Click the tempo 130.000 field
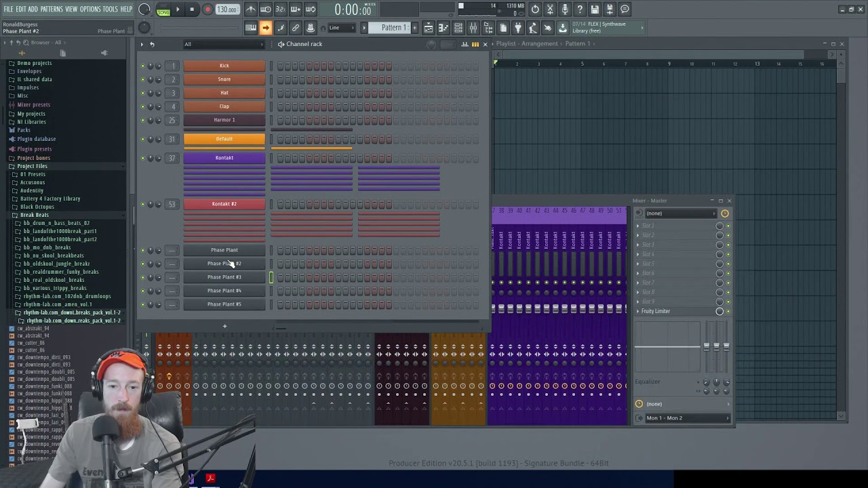This screenshot has height=488, width=868. click(x=227, y=9)
